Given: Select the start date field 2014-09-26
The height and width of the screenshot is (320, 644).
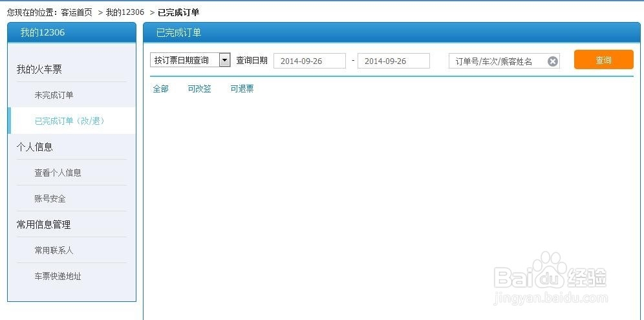Looking at the screenshot, I should pyautogui.click(x=310, y=61).
